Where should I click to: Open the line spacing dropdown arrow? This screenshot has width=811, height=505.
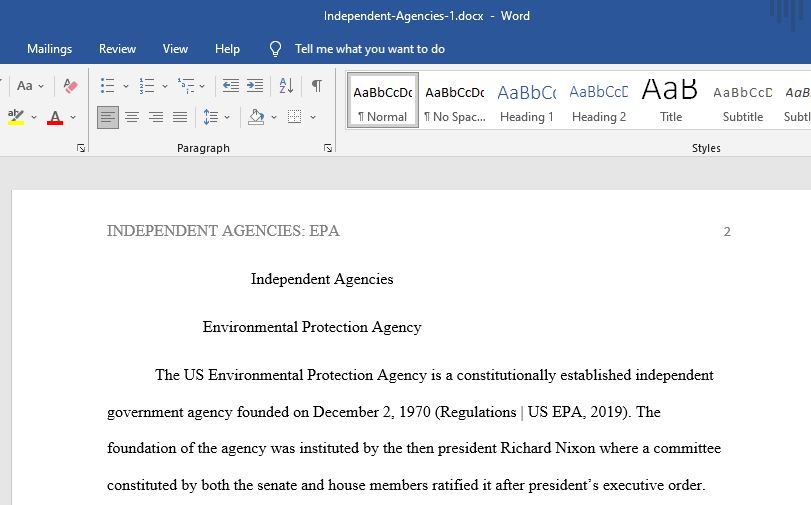point(227,117)
